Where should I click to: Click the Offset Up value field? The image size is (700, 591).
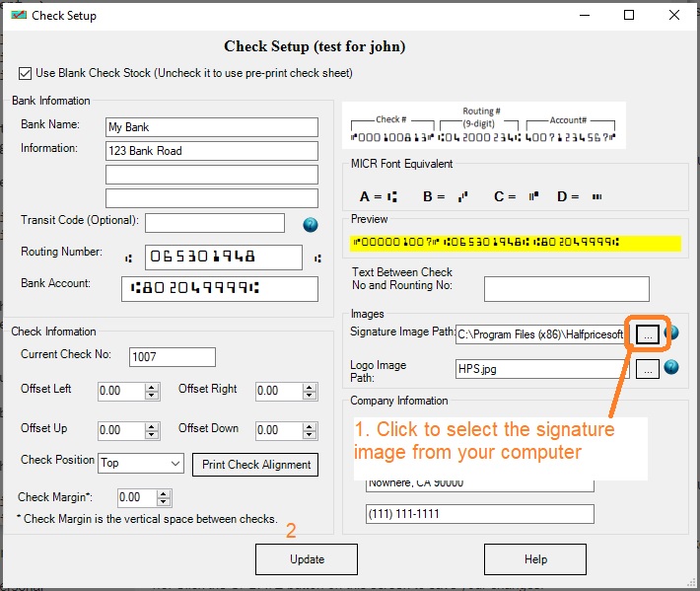tap(121, 430)
